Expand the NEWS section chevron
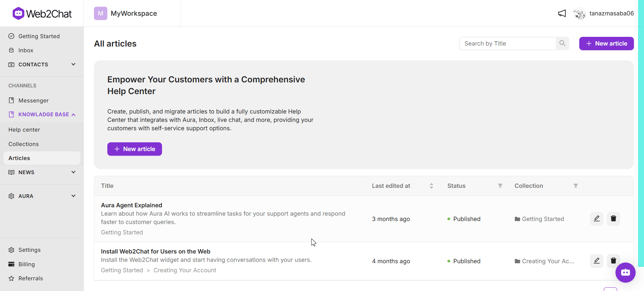 73,172
